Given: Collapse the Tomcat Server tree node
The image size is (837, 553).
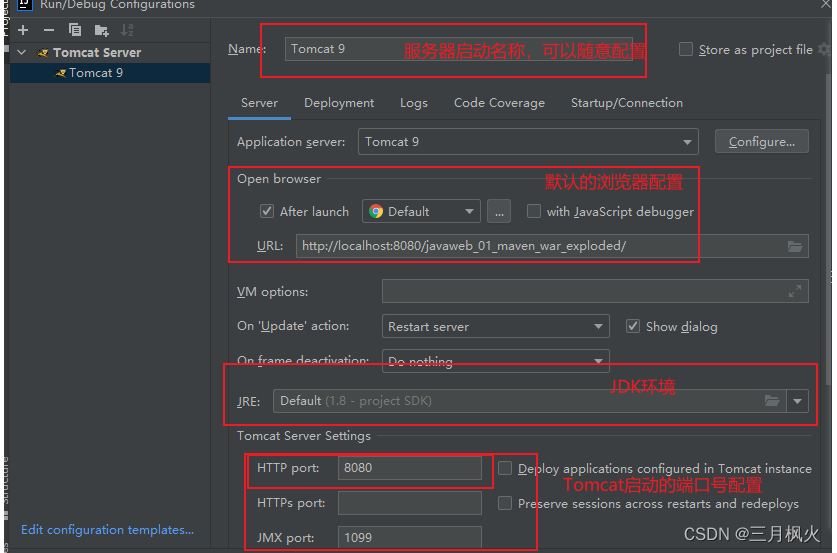Looking at the screenshot, I should pos(22,52).
